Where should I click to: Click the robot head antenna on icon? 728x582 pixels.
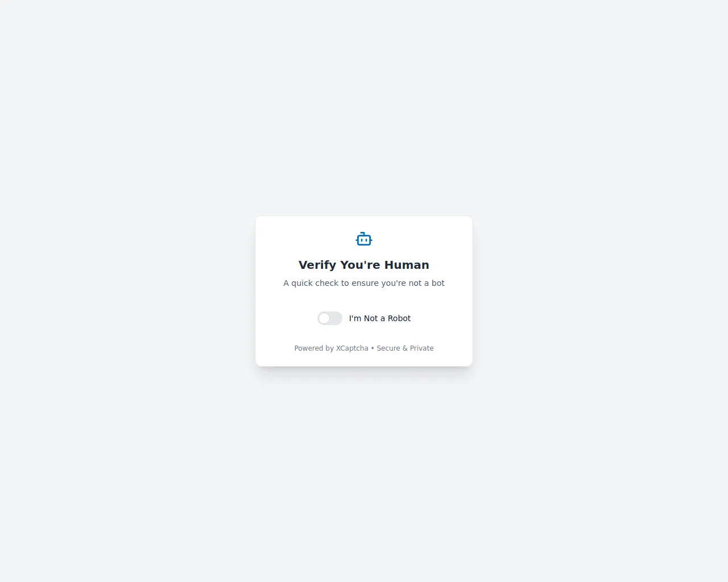pyautogui.click(x=363, y=233)
